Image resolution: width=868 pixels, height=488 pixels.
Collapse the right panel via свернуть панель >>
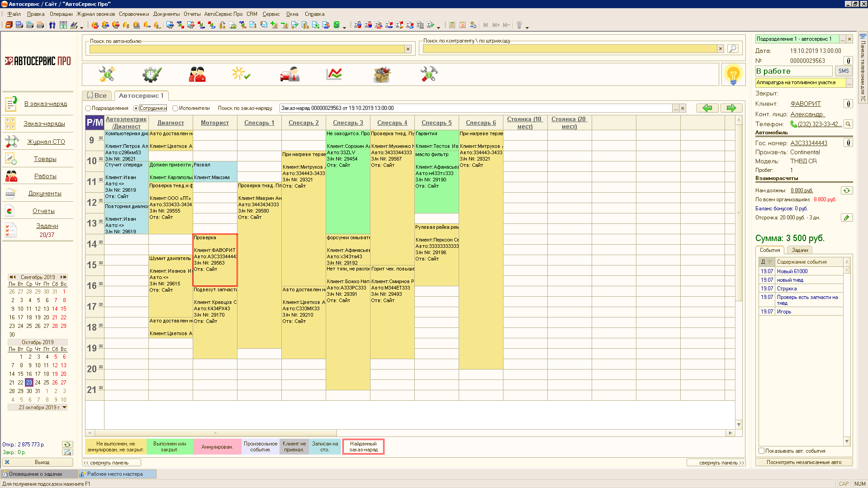coord(715,463)
